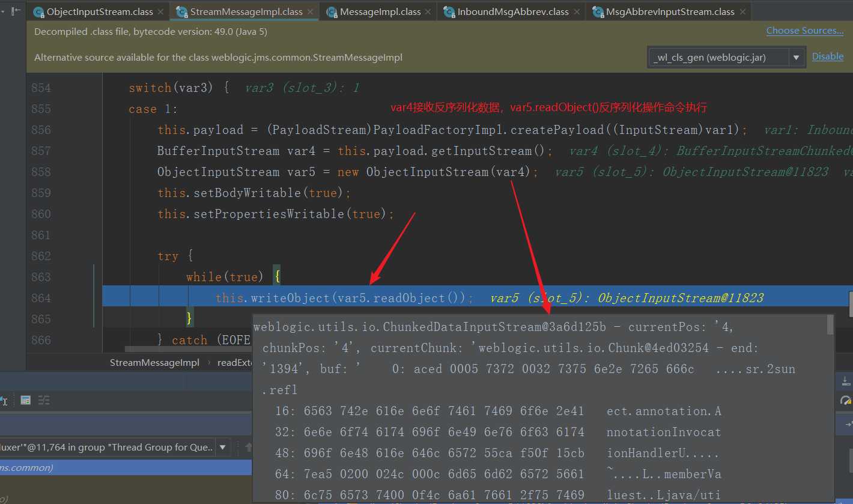
Task: Close the InboundMsgAbbrev.class tab
Action: click(x=577, y=11)
